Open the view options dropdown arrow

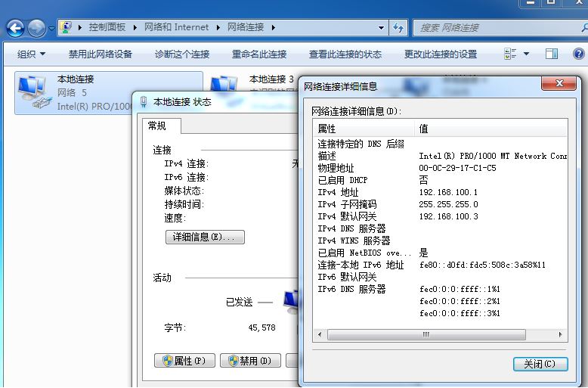click(x=526, y=54)
